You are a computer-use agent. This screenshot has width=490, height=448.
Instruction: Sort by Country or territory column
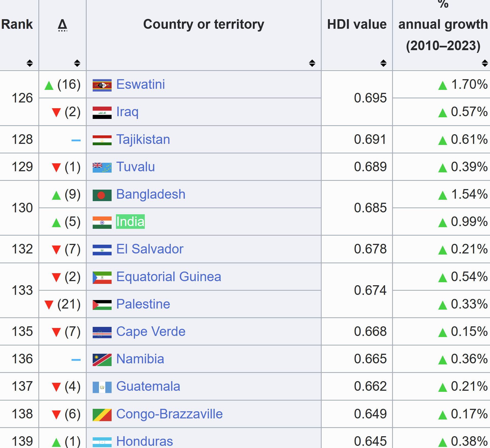click(x=312, y=63)
